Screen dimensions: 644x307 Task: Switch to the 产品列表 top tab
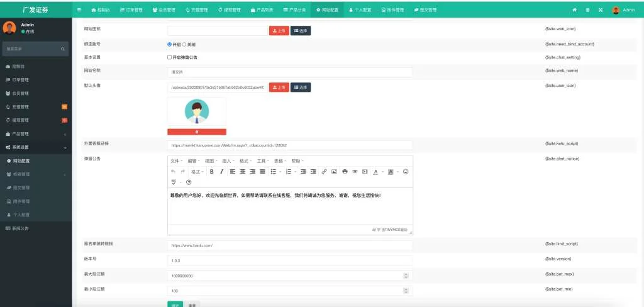pyautogui.click(x=262, y=10)
